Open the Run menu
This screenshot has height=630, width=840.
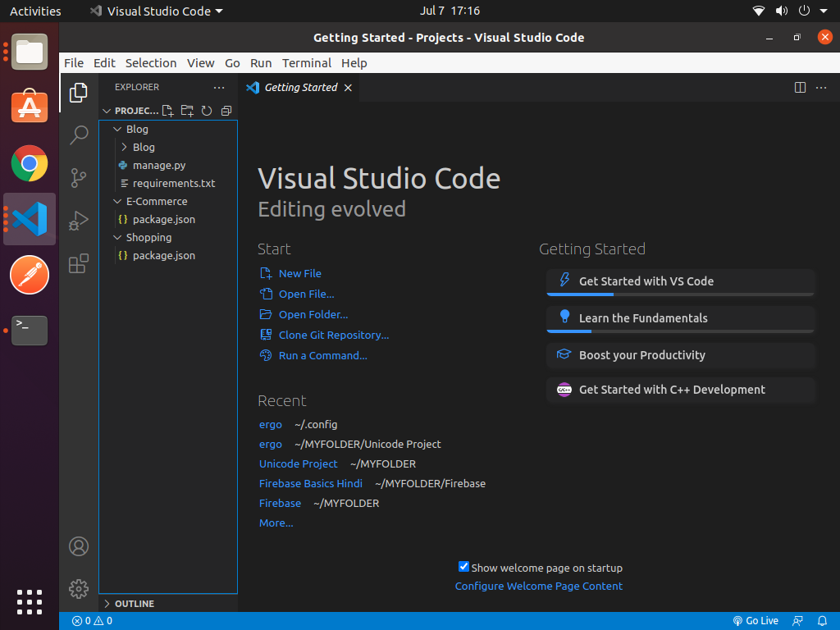tap(261, 63)
